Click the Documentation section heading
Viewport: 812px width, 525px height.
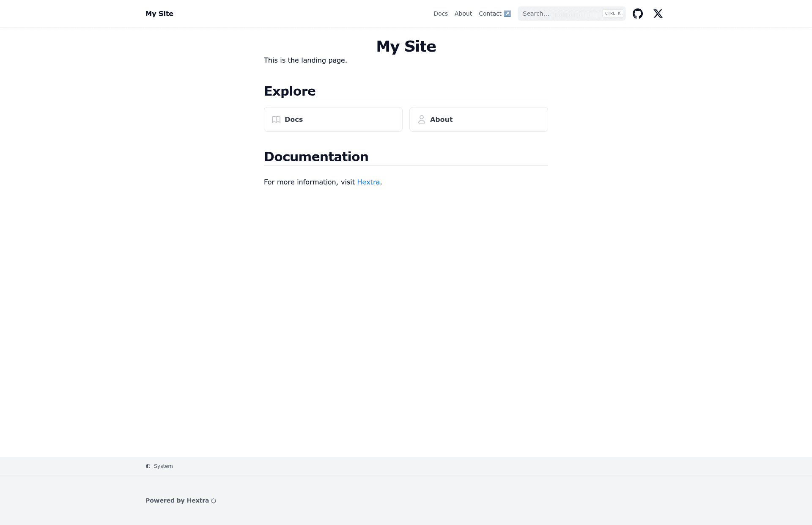coord(316,157)
